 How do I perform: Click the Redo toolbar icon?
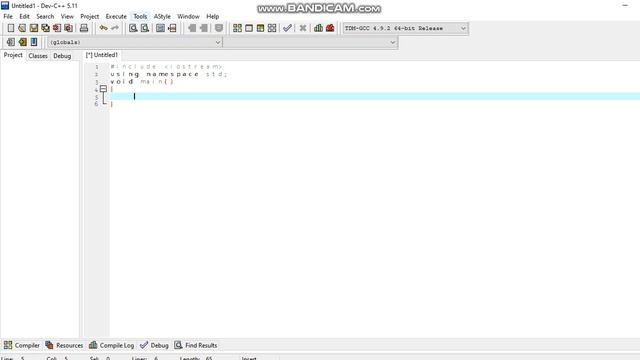[x=115, y=28]
